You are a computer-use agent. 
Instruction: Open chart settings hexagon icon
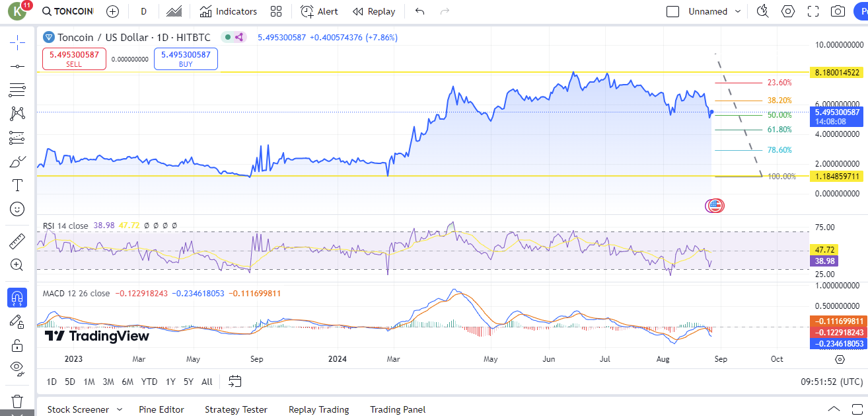[788, 11]
